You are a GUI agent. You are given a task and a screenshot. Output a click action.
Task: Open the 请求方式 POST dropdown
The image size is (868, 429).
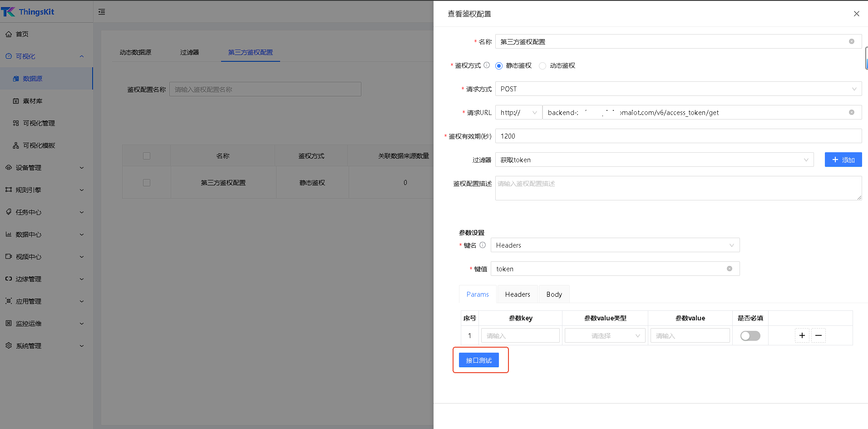[x=678, y=89]
